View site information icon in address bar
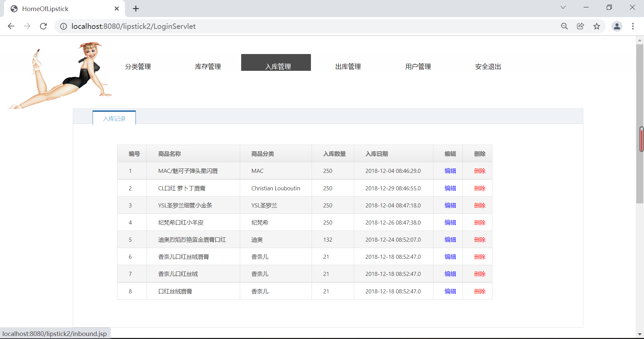Screen dimensions: 644x339 pyautogui.click(x=63, y=26)
